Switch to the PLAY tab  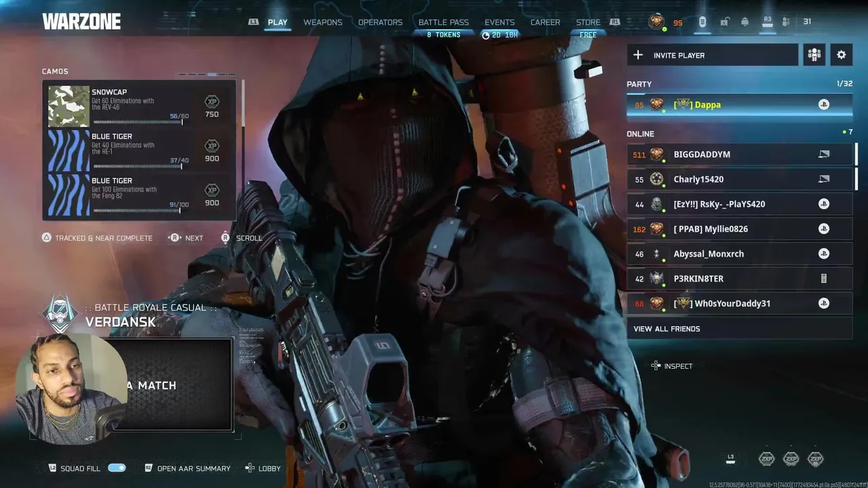pos(277,22)
